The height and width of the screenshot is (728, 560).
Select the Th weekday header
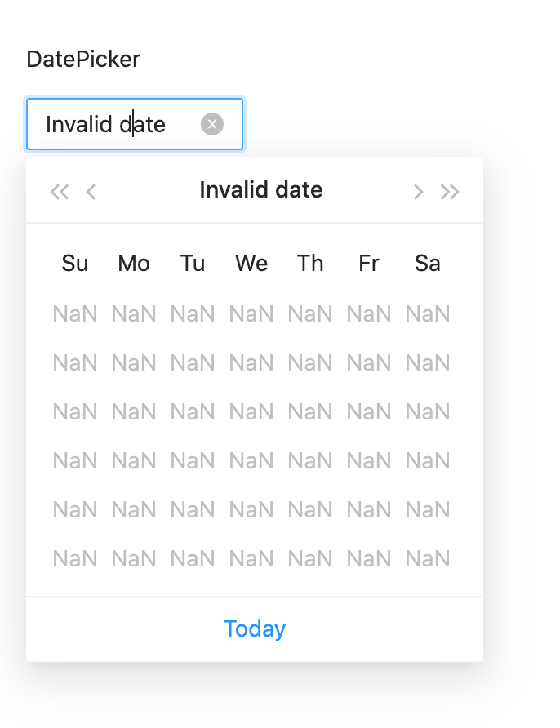click(x=310, y=263)
